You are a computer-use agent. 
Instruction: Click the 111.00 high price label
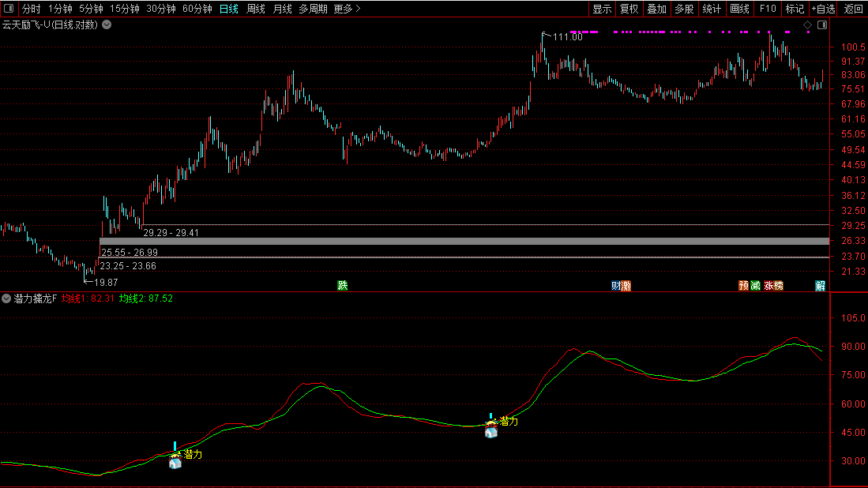567,37
